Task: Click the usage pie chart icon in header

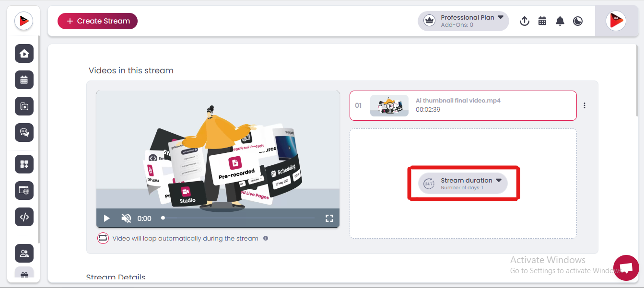Action: coord(578,21)
